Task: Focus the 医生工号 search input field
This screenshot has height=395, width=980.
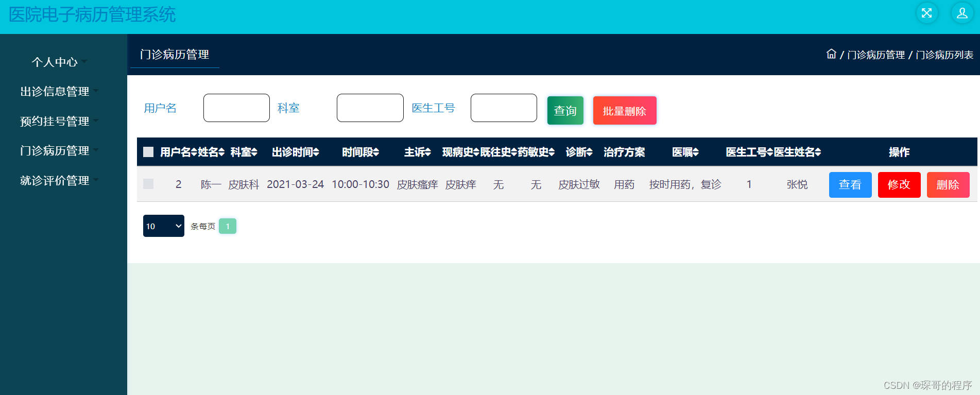Action: tap(504, 108)
